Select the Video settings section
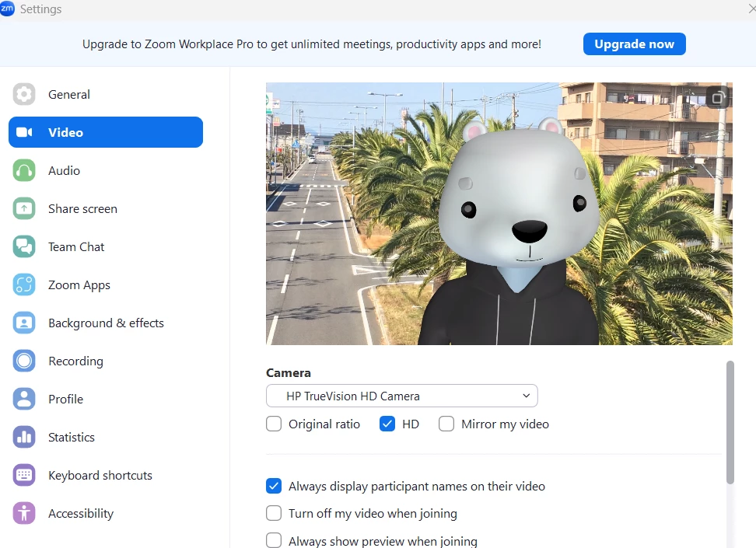 click(106, 132)
